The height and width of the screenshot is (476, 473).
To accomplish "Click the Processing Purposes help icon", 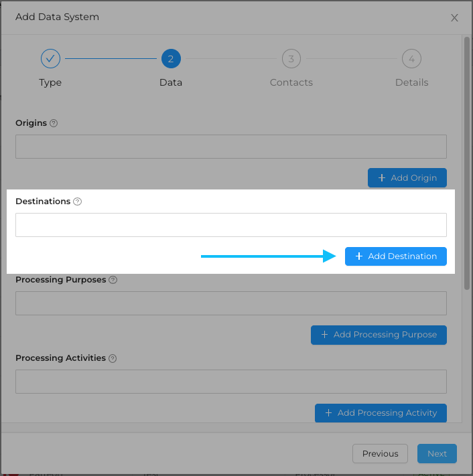I will click(x=113, y=280).
